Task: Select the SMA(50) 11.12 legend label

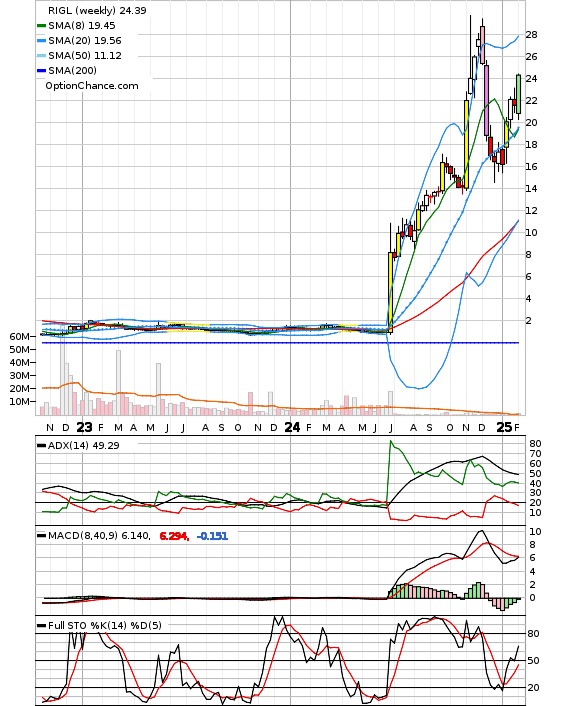Action: click(x=85, y=56)
